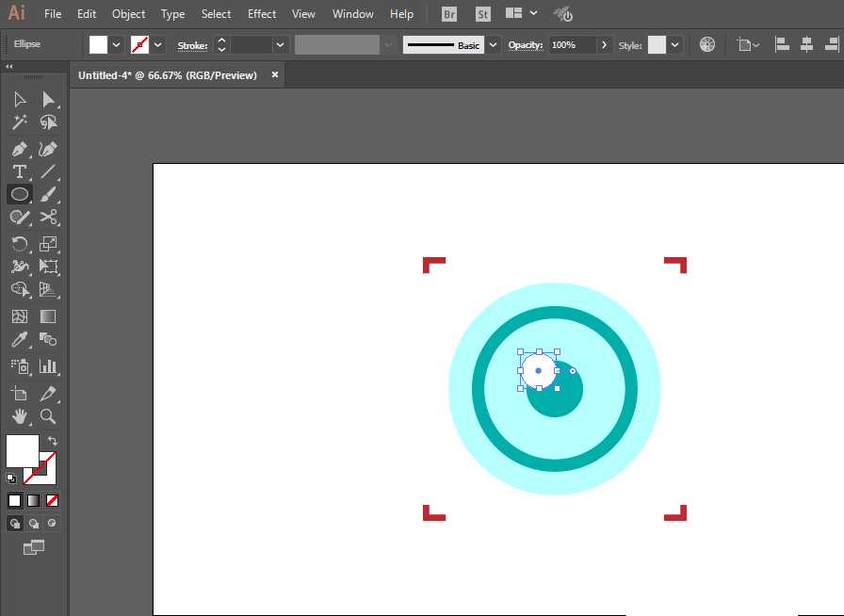
Task: Set fill to None below the toolbar swatches
Action: click(52, 500)
